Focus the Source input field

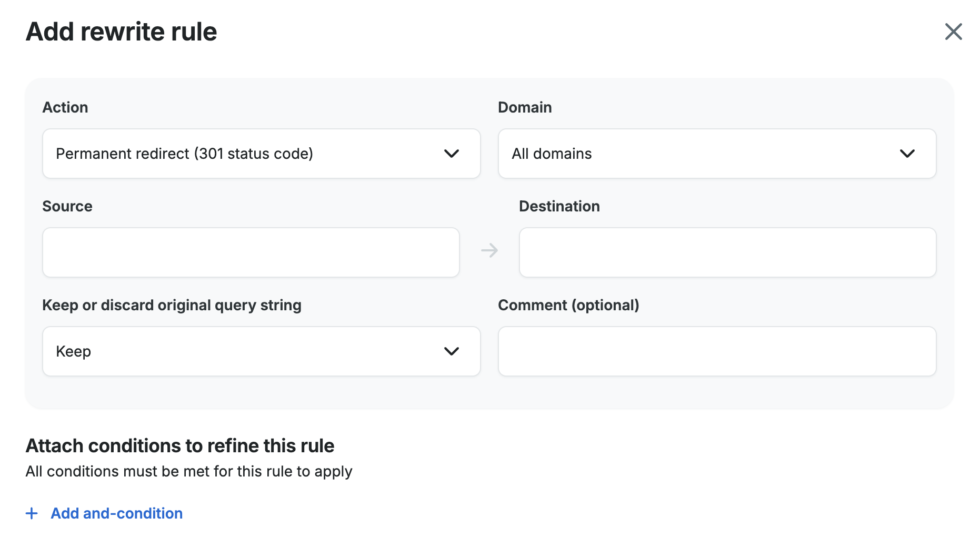pos(251,252)
